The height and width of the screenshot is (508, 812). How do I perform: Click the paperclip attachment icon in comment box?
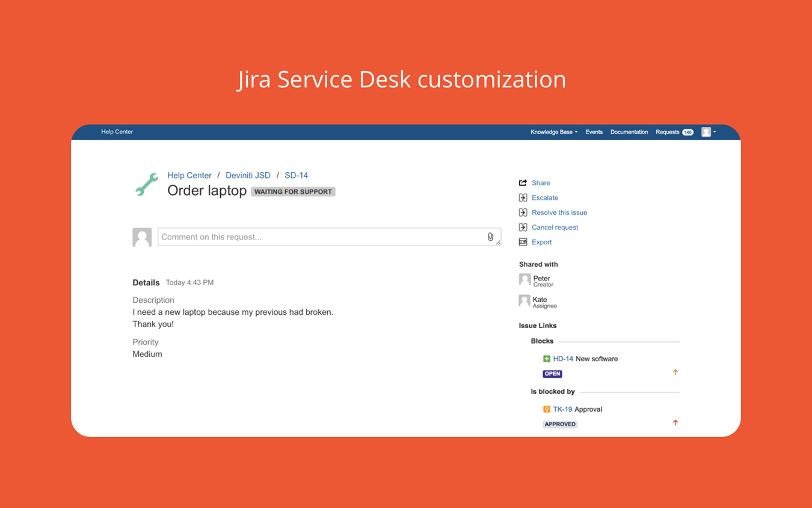490,237
